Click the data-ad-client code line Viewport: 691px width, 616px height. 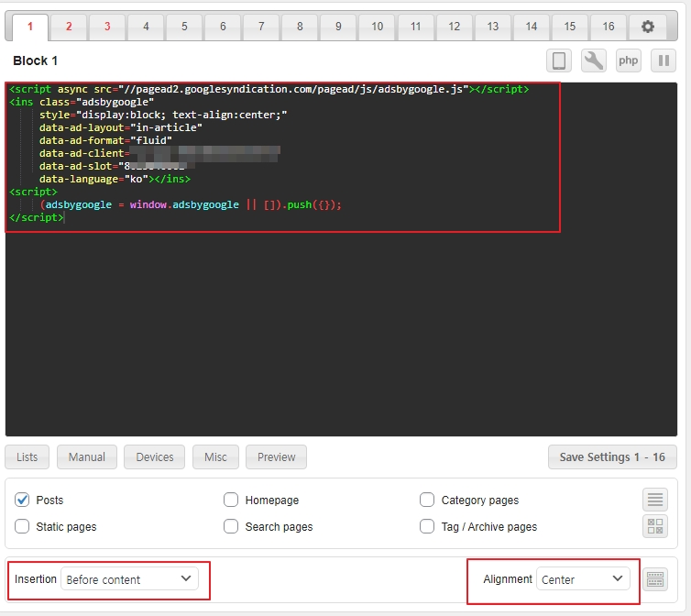coord(159,153)
